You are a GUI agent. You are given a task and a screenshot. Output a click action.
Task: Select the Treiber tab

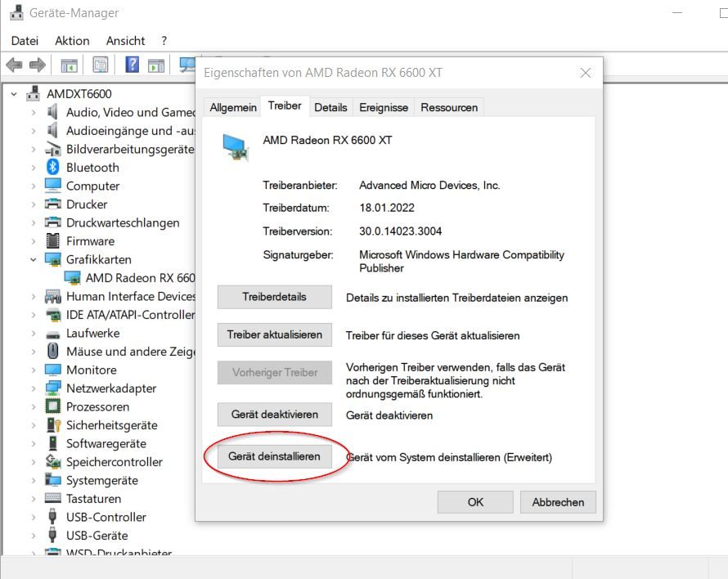click(x=285, y=105)
